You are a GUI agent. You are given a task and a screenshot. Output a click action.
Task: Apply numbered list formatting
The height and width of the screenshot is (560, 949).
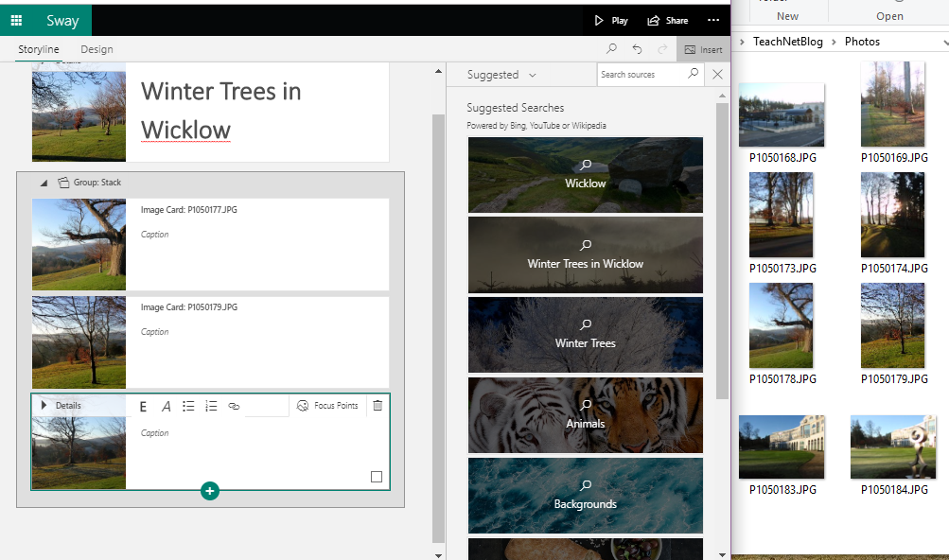coord(211,406)
